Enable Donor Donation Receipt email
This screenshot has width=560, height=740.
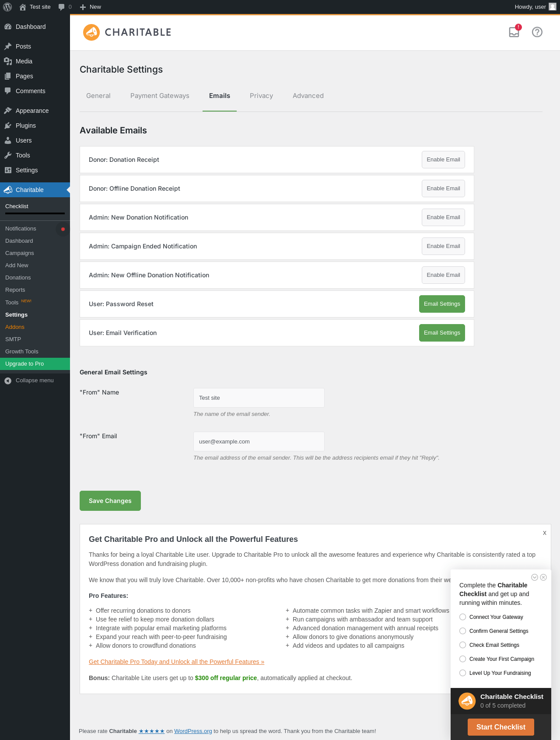point(443,160)
